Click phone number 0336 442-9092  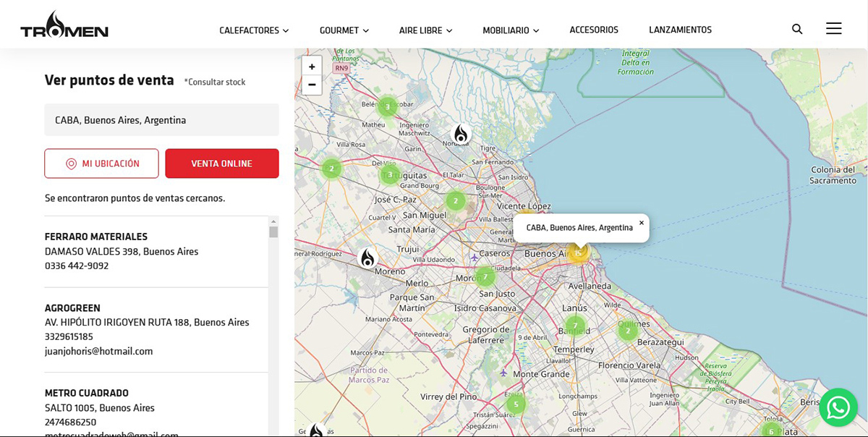click(x=77, y=266)
